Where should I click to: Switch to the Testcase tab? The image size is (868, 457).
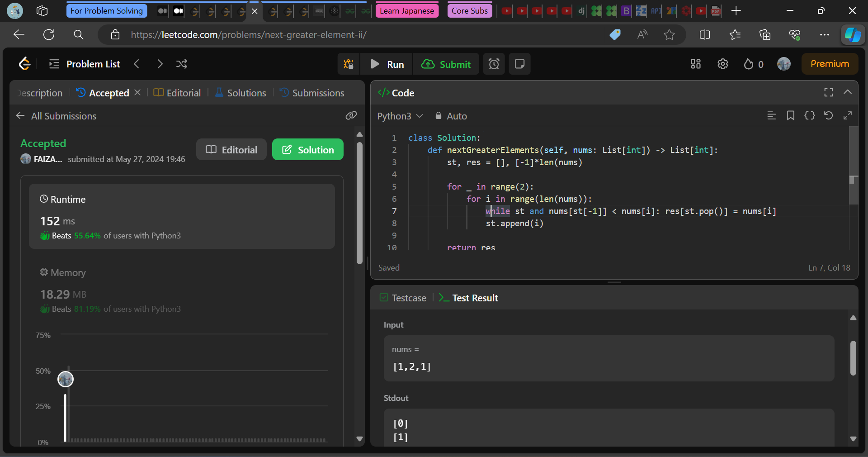pos(403,298)
